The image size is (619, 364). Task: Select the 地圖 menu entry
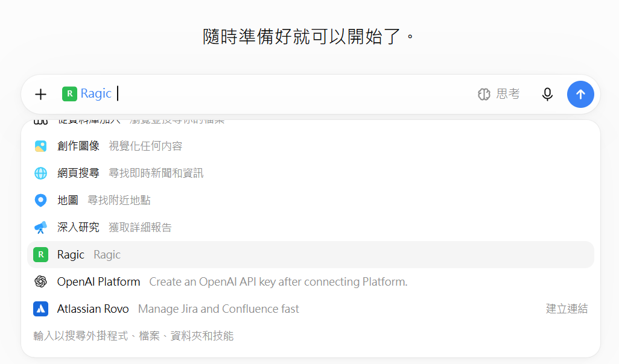pos(310,200)
